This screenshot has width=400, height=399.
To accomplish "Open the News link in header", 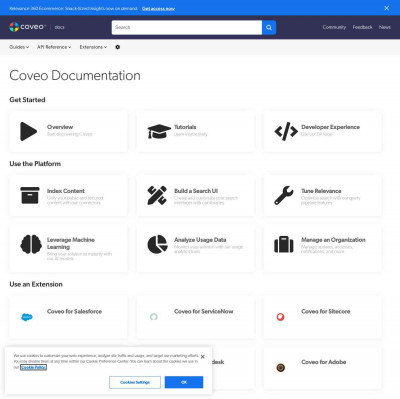I will 385,27.
